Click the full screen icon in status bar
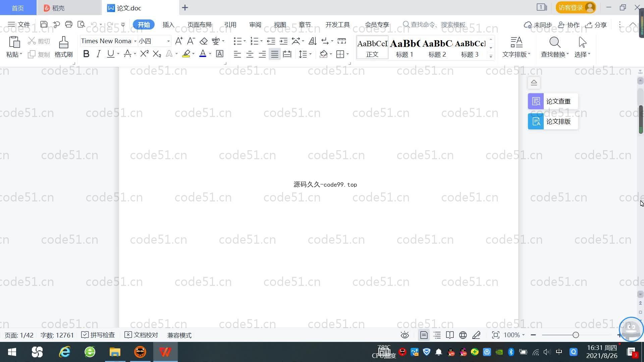This screenshot has height=362, width=644. 495,335
